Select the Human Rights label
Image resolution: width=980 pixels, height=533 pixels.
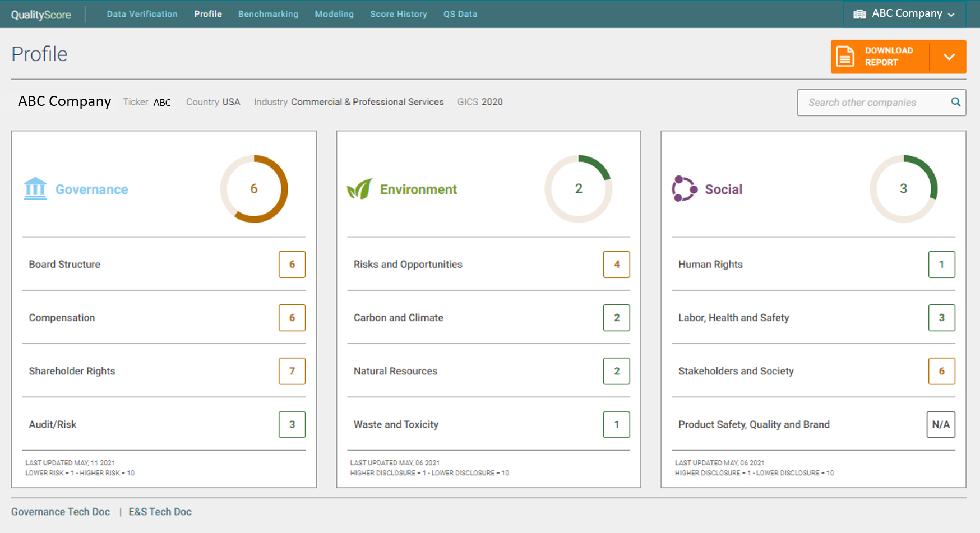[x=710, y=265]
